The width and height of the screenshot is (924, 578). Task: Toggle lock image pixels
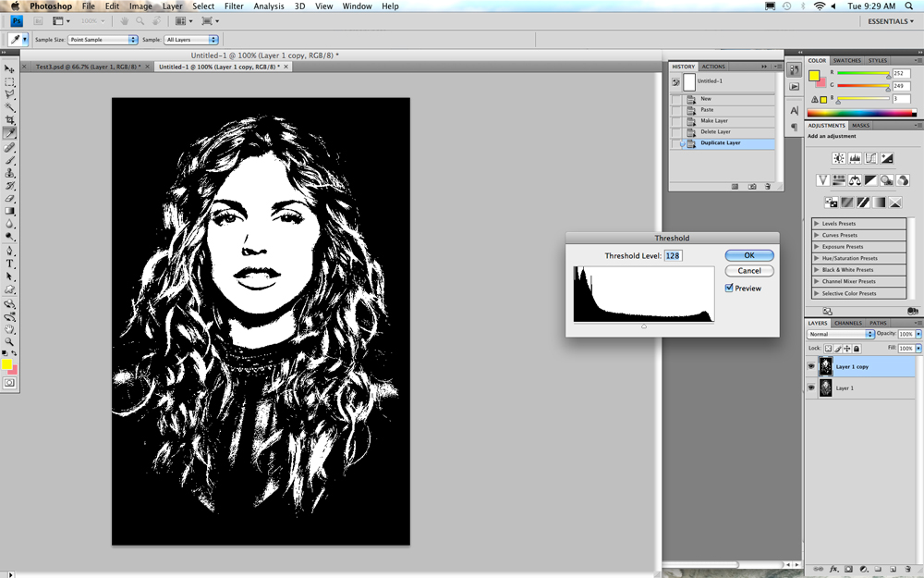837,349
